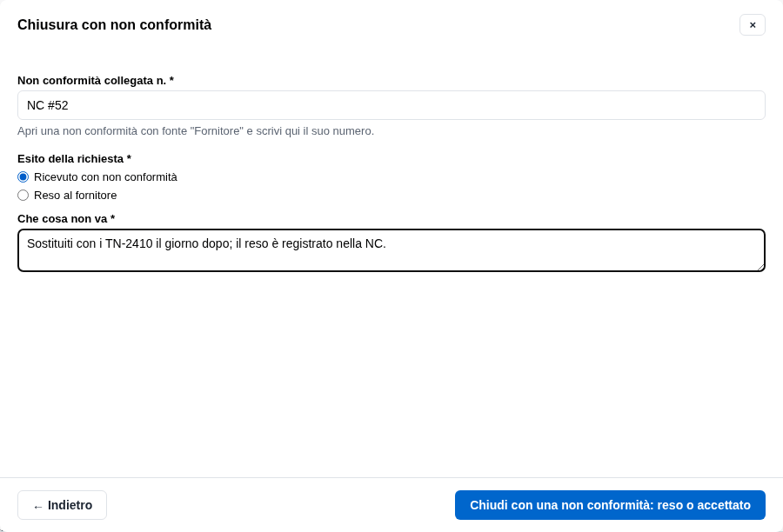Image resolution: width=783 pixels, height=532 pixels.
Task: Select the 'Ricevuto con non conformità' radio button
Action: click(x=23, y=177)
